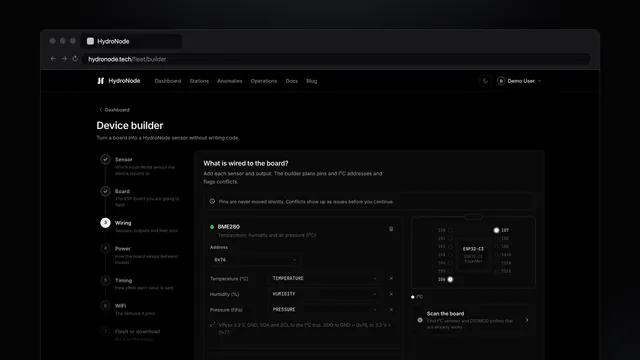Reload the page with the refresh icon
The height and width of the screenshot is (360, 640).
[x=75, y=59]
